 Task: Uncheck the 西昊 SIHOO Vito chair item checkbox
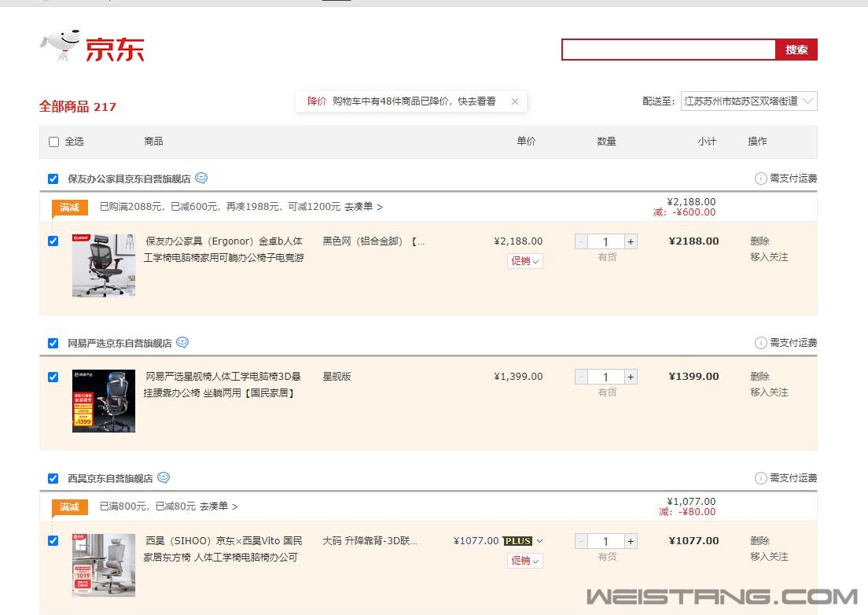point(53,541)
